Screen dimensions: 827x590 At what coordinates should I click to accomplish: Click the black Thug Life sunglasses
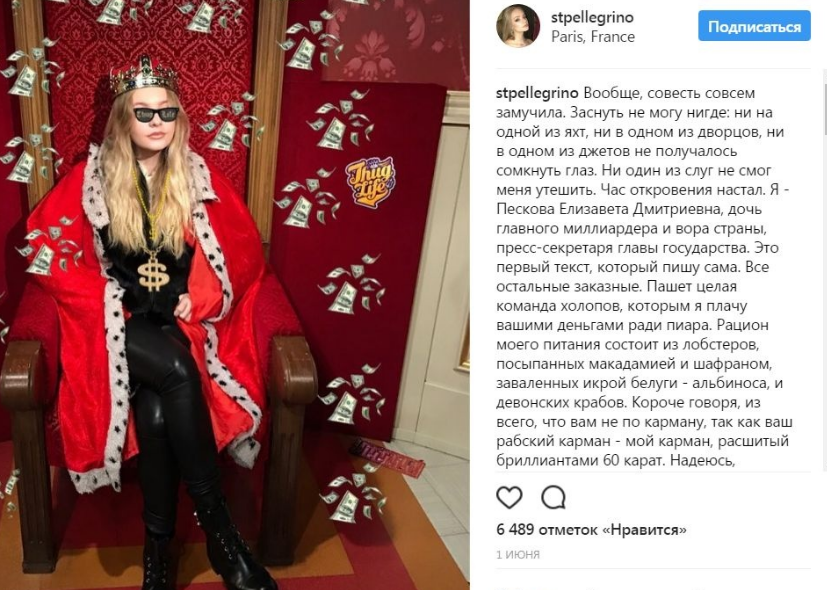156,114
